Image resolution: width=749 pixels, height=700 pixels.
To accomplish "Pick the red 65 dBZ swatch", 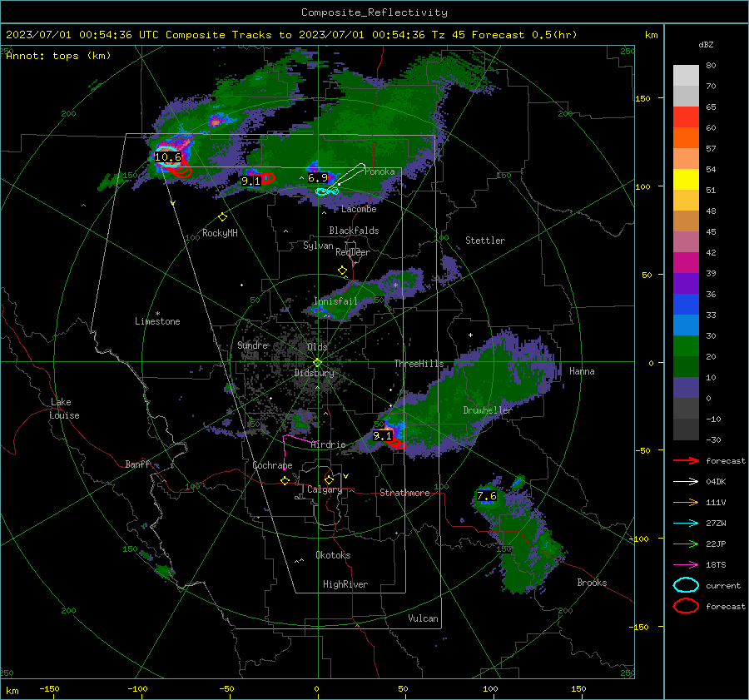I will point(686,117).
